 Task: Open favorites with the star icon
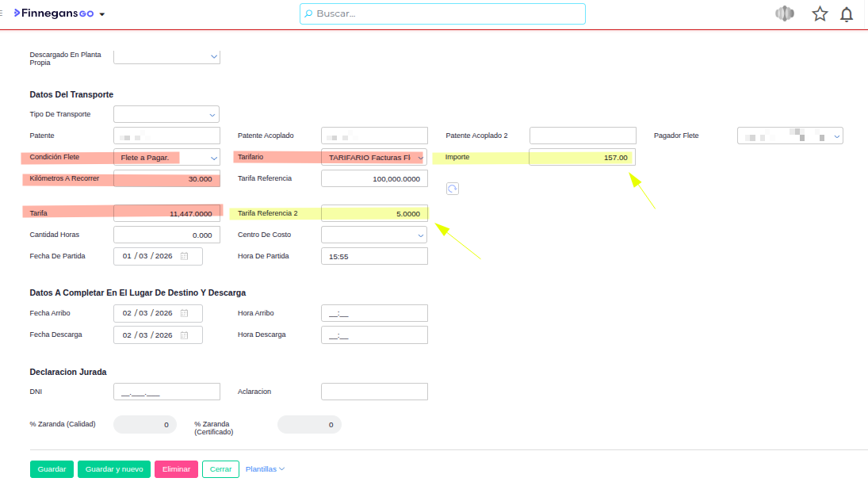[820, 14]
